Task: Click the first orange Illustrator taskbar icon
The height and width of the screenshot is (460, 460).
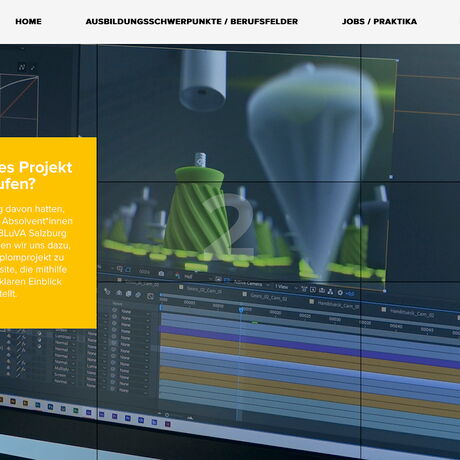Action: tap(13, 401)
